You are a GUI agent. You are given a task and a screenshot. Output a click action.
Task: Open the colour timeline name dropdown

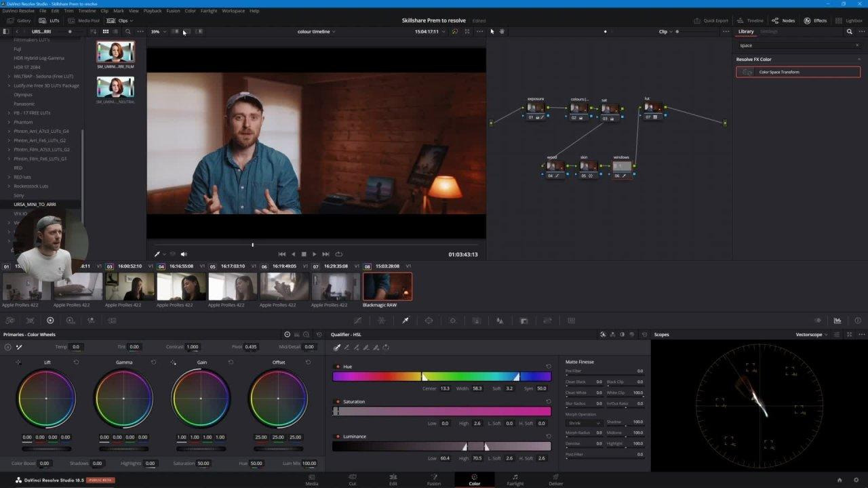pos(316,31)
